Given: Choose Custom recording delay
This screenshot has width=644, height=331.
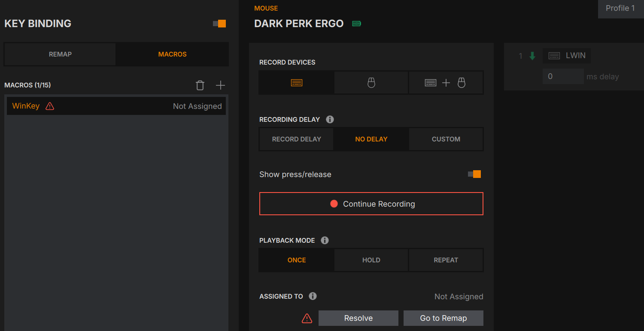Looking at the screenshot, I should coord(446,139).
